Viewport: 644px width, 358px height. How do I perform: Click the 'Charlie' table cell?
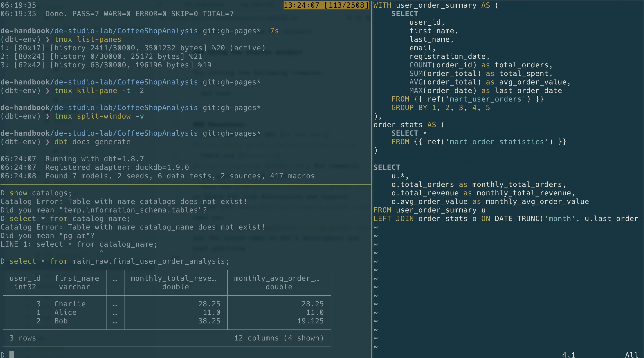click(x=70, y=304)
